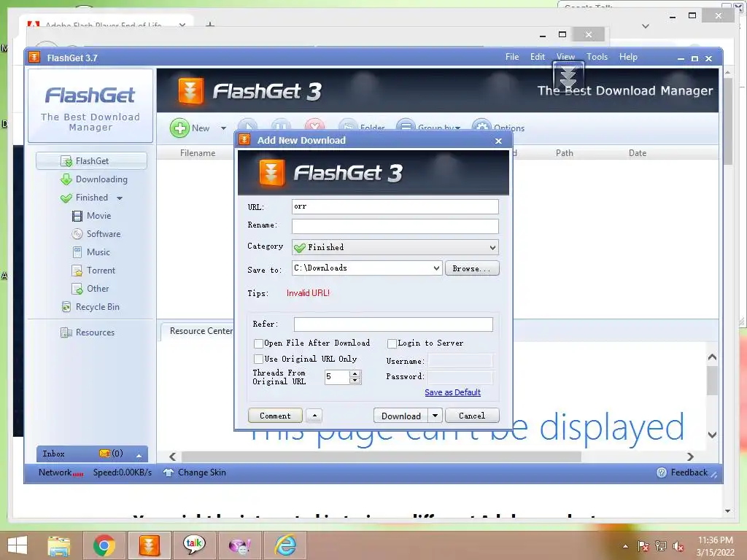The width and height of the screenshot is (747, 560).
Task: Select FlashGet item in sidebar
Action: 91,161
